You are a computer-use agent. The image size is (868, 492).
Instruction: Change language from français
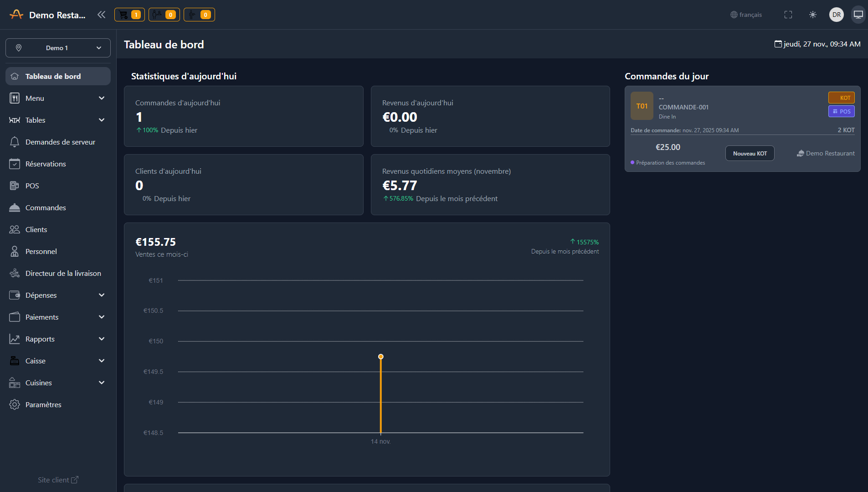point(746,15)
